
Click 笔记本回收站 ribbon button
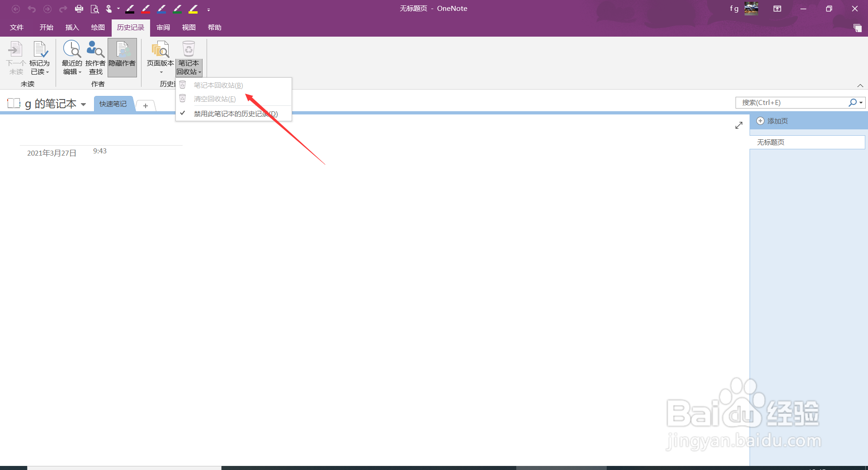[189, 58]
